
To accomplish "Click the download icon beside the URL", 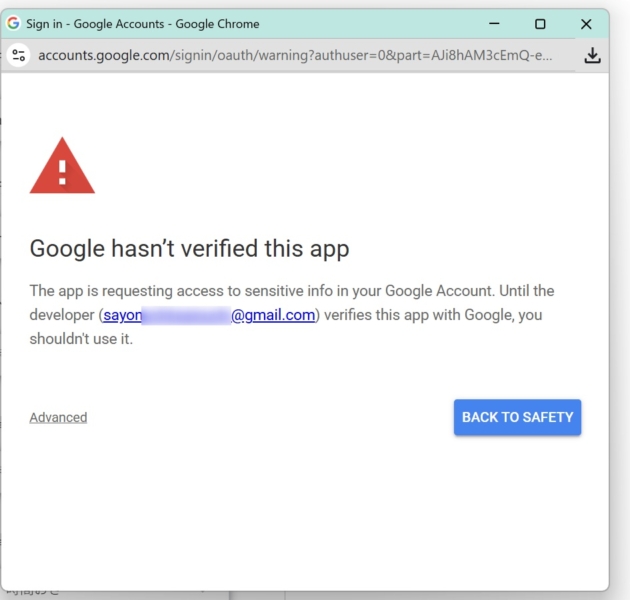I will pyautogui.click(x=592, y=55).
